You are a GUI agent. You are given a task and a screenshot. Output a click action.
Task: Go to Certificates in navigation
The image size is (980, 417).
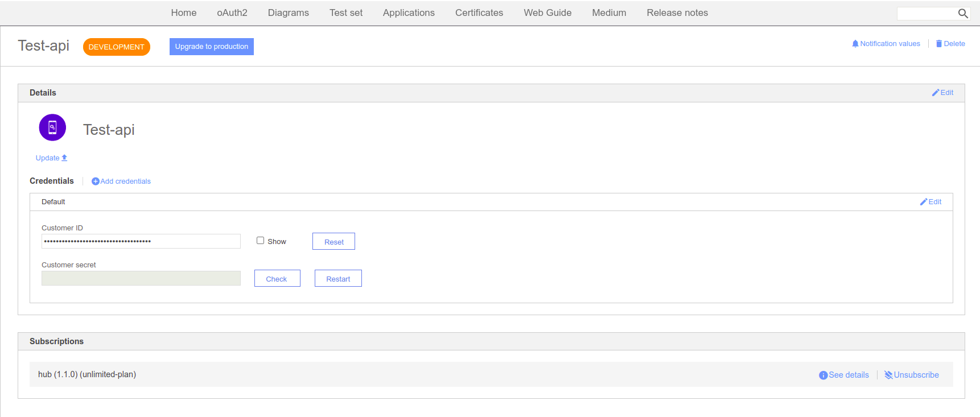tap(479, 13)
